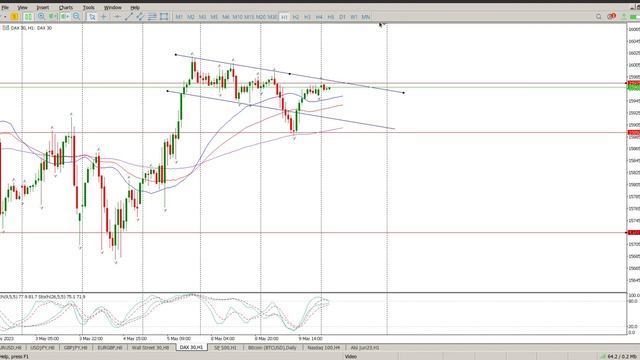Select the crosshair tool
The height and width of the screenshot is (360, 640).
[104, 17]
